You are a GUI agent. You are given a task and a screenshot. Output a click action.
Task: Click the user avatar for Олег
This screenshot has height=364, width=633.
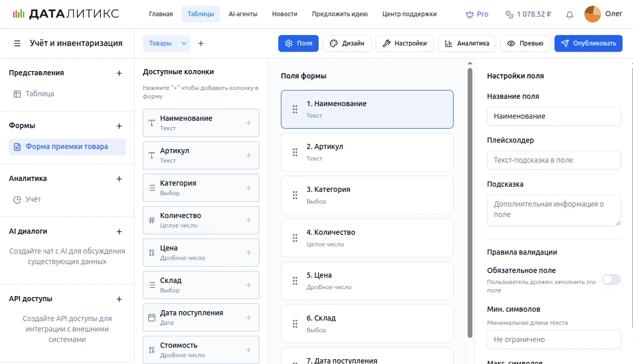[592, 14]
